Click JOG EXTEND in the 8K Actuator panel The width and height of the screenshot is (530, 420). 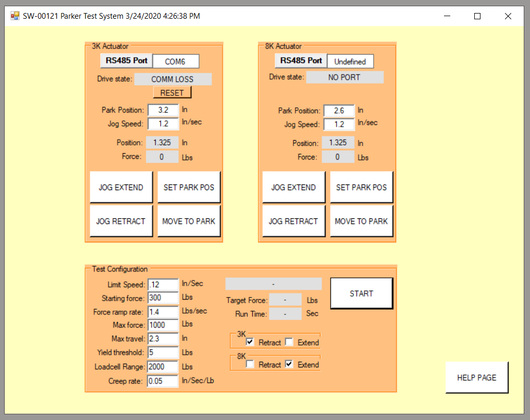(294, 187)
